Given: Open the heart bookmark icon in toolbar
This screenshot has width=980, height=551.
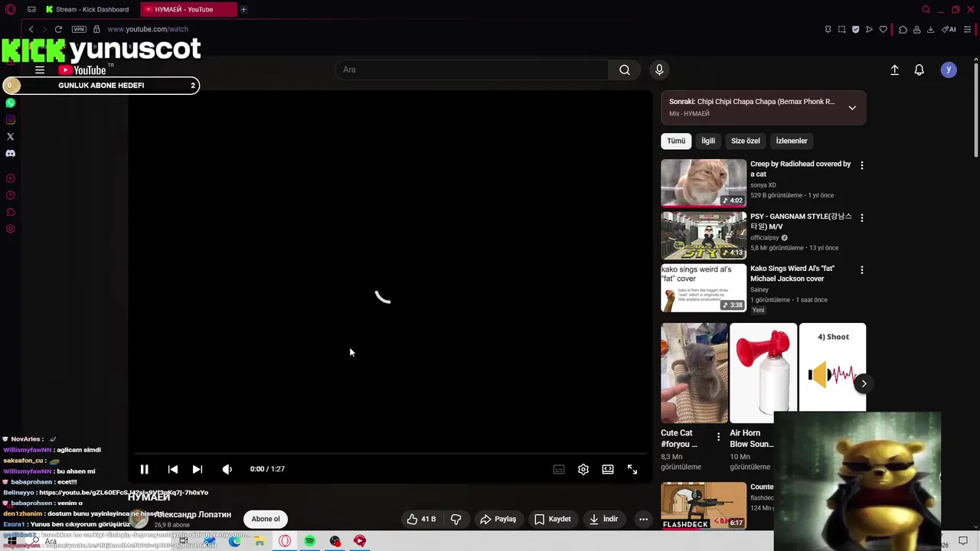Looking at the screenshot, I should click(x=883, y=29).
